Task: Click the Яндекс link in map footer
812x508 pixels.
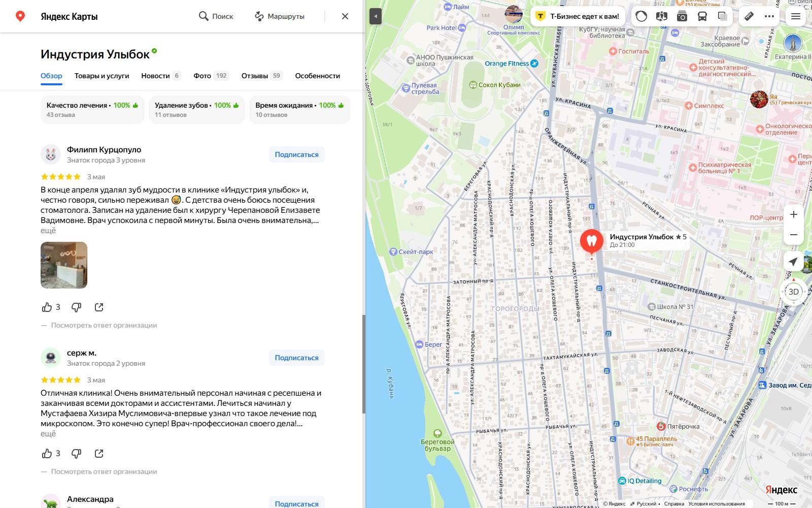Action: point(614,504)
